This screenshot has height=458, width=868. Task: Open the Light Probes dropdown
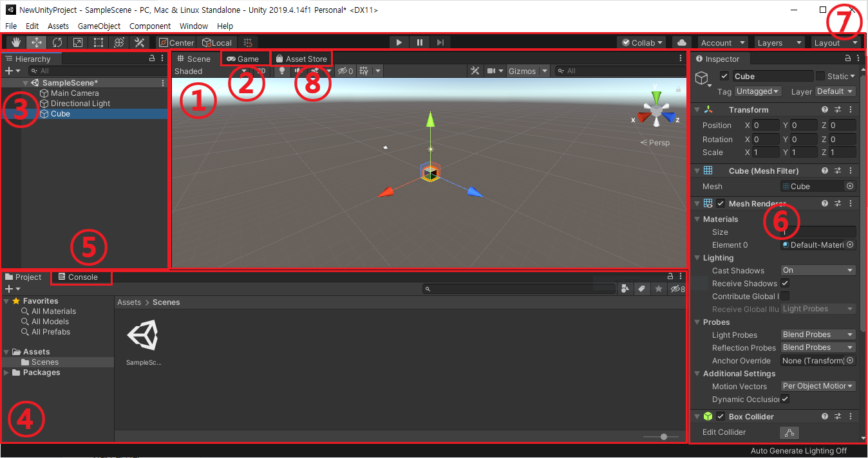[x=818, y=334]
